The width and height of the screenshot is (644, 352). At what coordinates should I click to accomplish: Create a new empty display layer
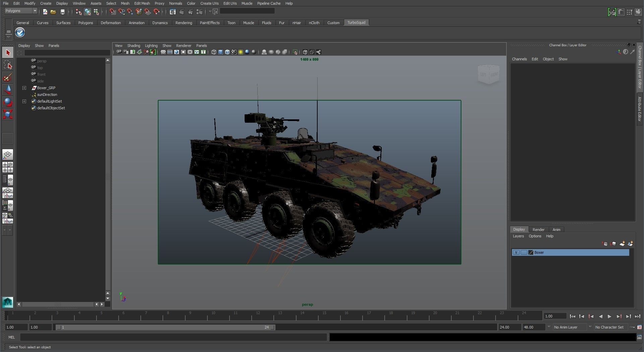(622, 244)
